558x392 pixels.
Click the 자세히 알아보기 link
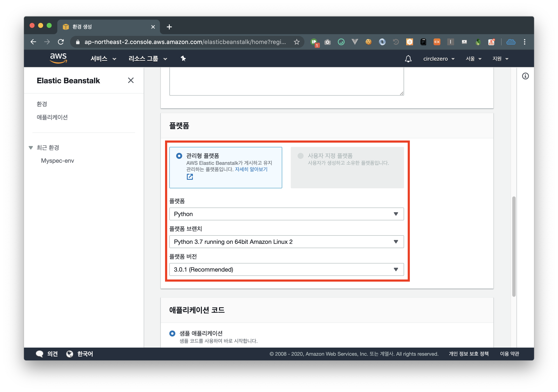251,169
